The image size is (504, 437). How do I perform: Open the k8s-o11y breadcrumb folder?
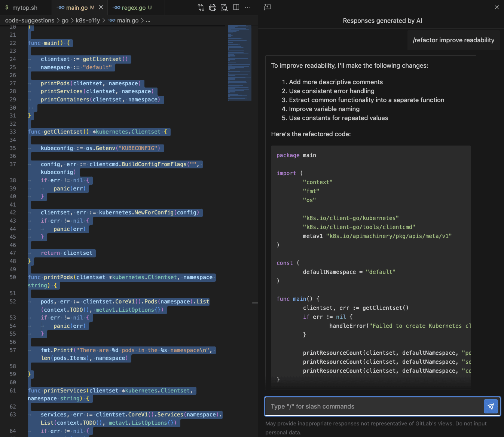88,20
